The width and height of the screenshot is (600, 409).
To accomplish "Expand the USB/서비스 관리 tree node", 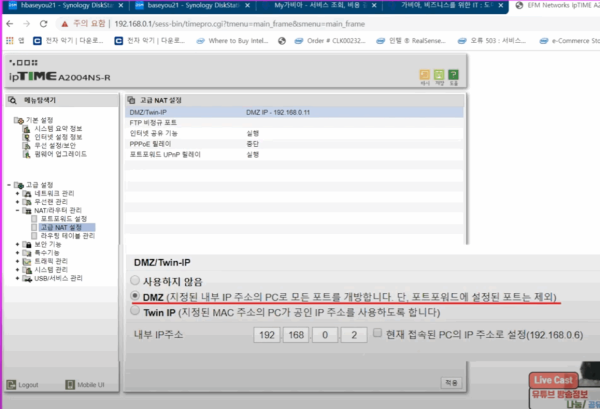I will (17, 278).
